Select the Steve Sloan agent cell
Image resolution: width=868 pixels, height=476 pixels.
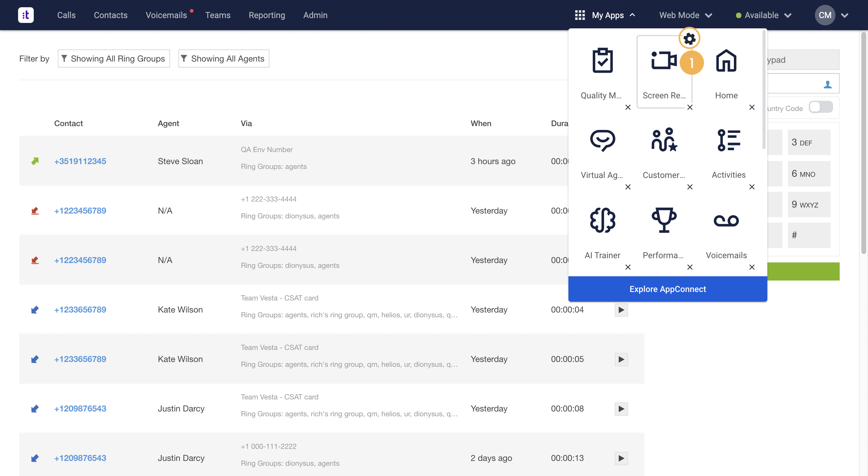[180, 161]
